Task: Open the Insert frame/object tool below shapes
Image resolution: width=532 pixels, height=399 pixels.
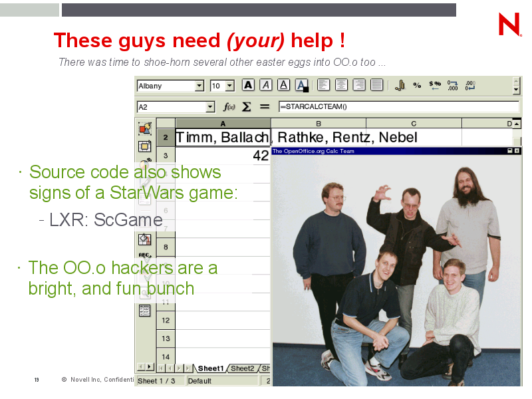Action: (145, 146)
